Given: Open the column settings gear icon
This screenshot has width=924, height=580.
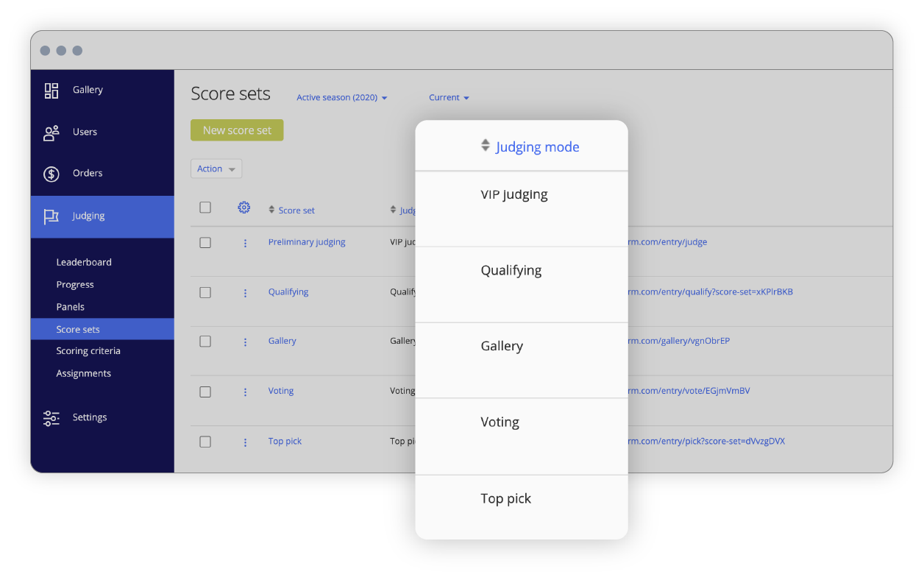Looking at the screenshot, I should pos(244,208).
